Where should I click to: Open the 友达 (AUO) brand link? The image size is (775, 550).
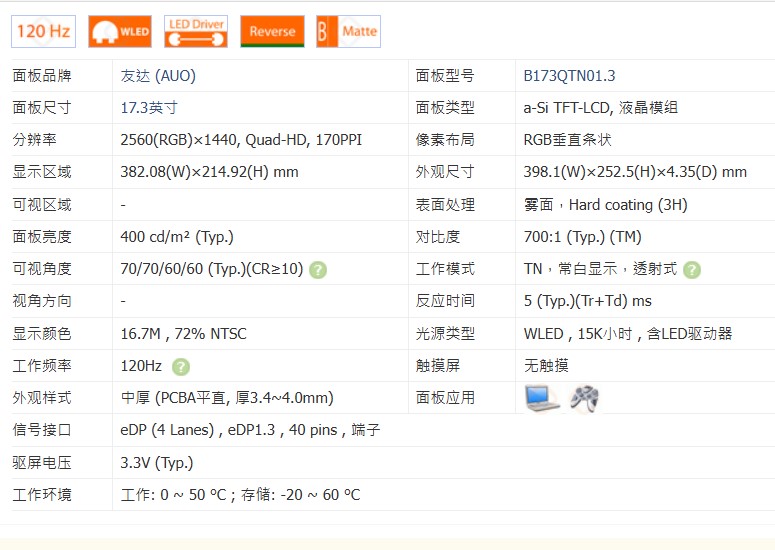158,76
